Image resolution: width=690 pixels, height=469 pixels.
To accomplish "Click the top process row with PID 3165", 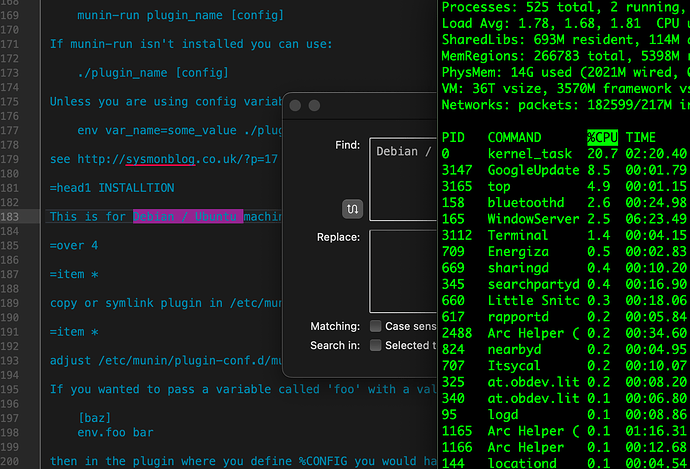I will tap(565, 186).
